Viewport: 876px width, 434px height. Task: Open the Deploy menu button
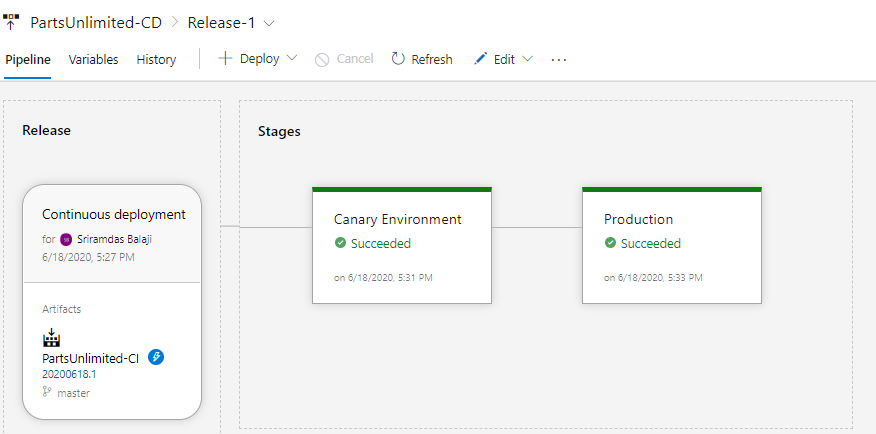click(x=258, y=59)
